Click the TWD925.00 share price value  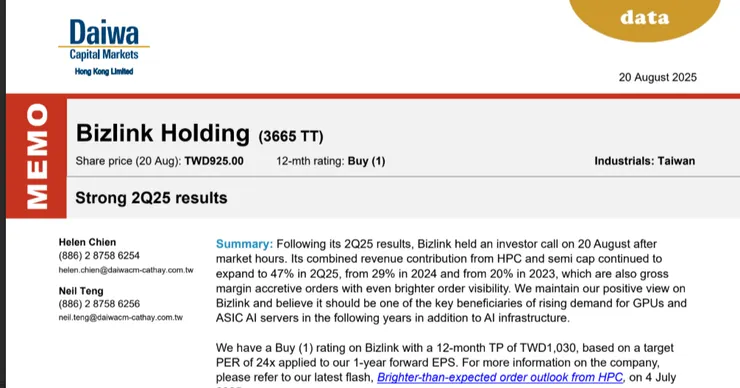(214, 161)
